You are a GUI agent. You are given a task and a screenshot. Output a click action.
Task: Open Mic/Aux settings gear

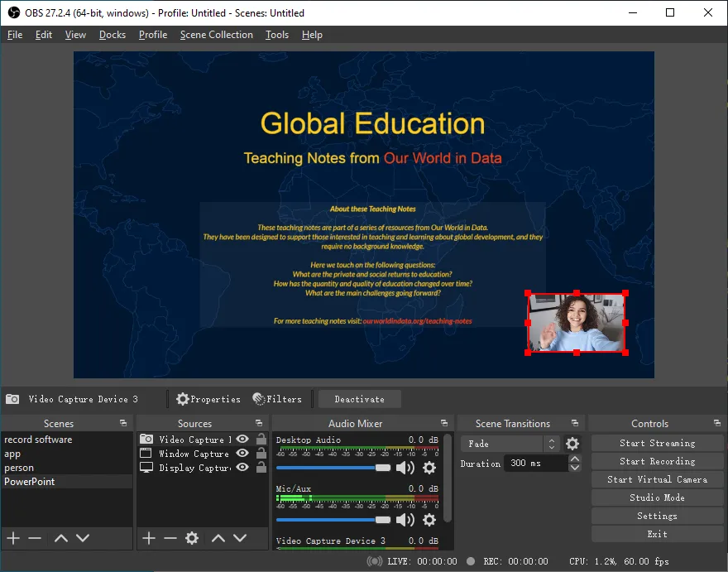[429, 520]
